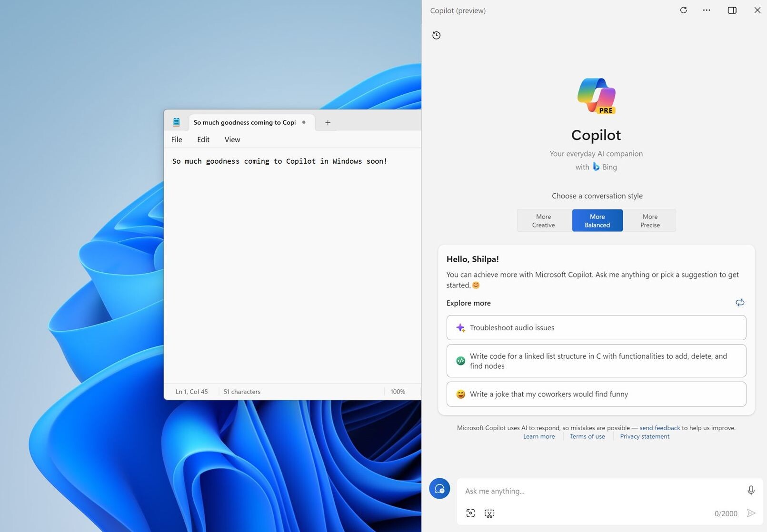Add a screenshot with visual search icon
767x532 pixels.
coord(470,513)
